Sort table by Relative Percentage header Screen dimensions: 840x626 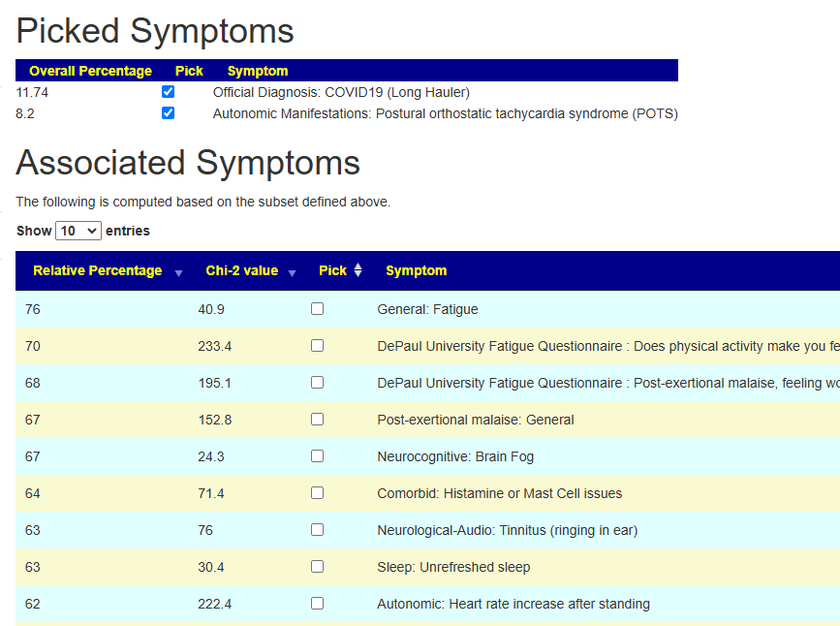coord(97,270)
